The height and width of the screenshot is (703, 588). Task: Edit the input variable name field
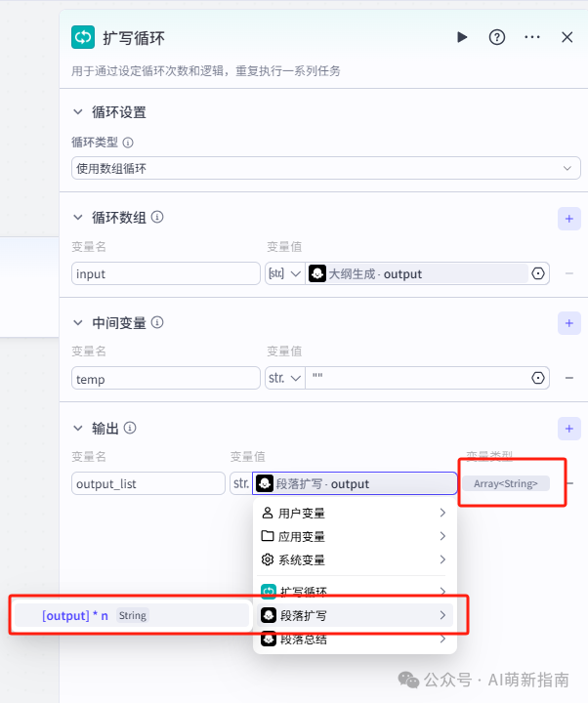coord(165,273)
